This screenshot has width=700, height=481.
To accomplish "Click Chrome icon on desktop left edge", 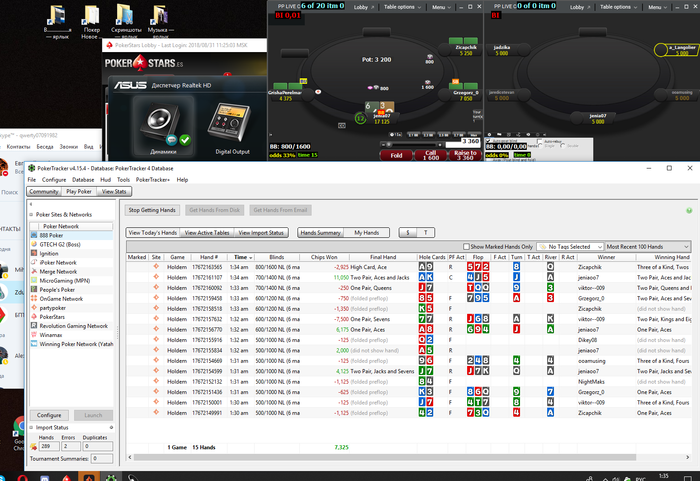I will (x=20, y=425).
